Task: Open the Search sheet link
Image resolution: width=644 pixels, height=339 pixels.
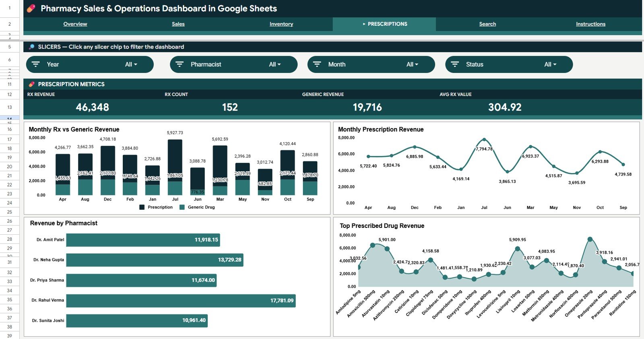Action: click(487, 24)
